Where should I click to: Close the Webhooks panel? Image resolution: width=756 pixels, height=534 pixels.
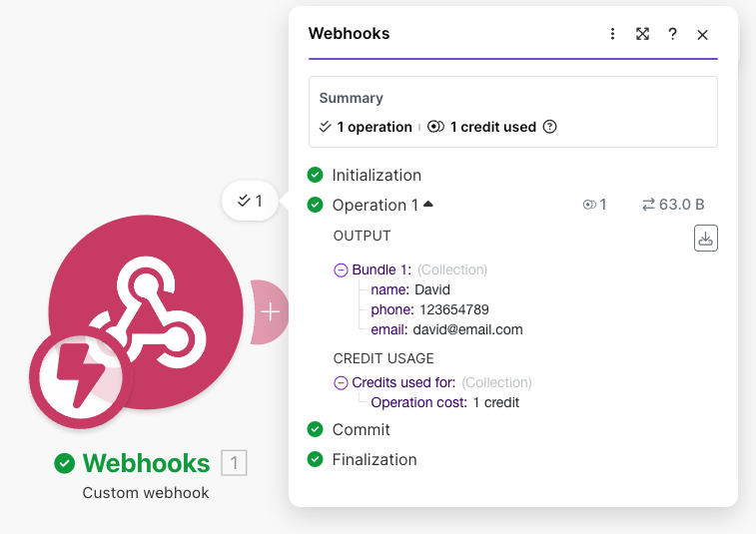702,35
